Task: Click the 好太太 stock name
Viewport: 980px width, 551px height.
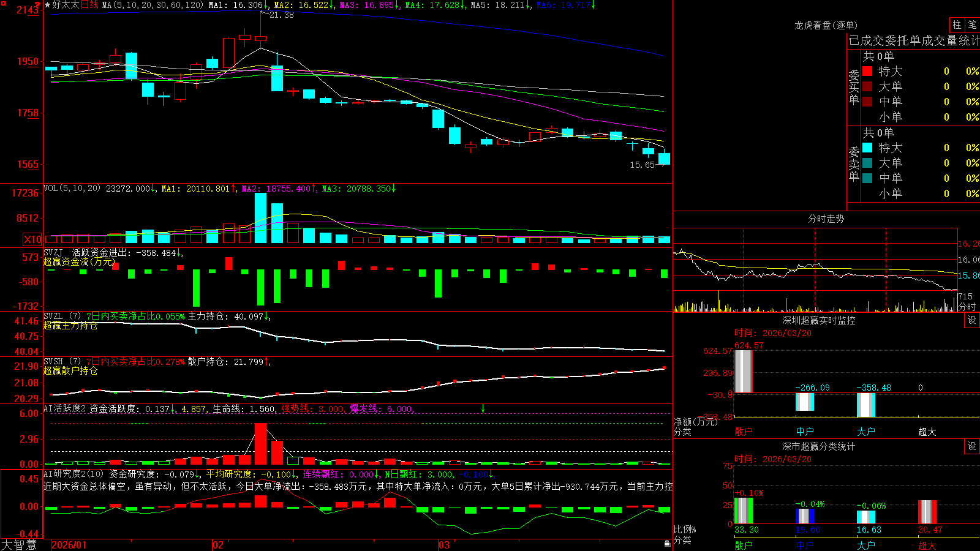Action: [66, 5]
